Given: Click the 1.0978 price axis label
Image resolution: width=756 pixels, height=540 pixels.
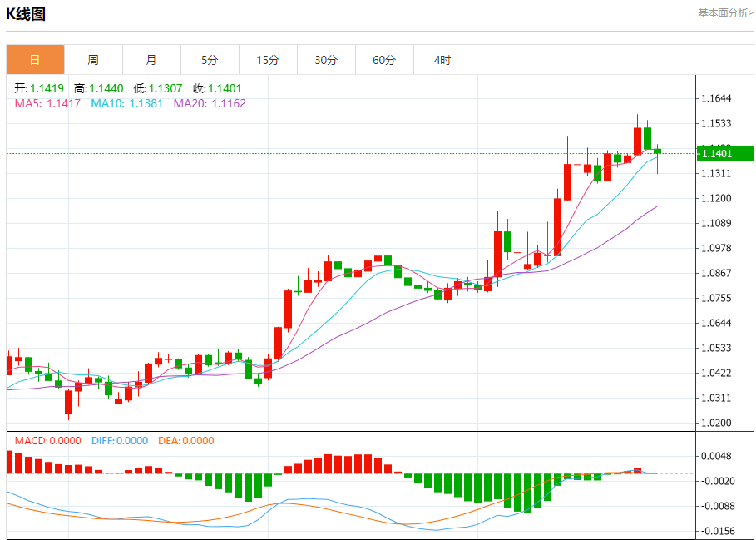Looking at the screenshot, I should coord(718,248).
